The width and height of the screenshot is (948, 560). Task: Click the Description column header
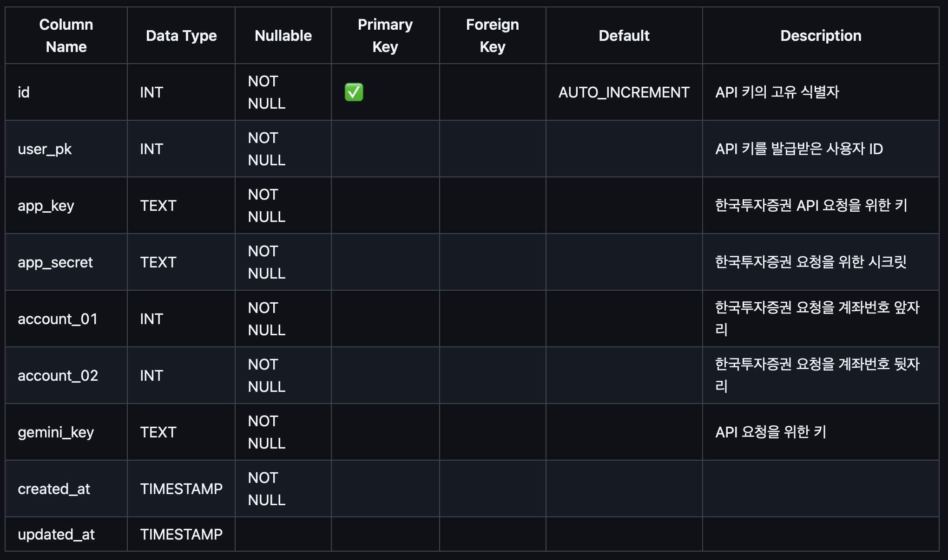point(821,35)
